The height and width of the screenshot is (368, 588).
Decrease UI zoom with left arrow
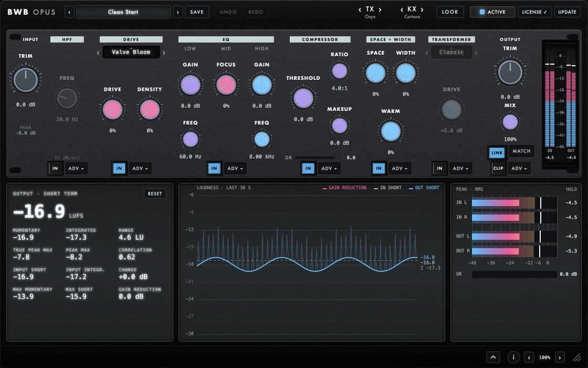coord(529,357)
